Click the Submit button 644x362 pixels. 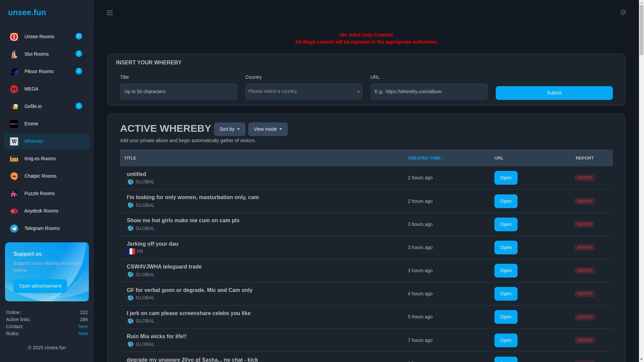[554, 93]
